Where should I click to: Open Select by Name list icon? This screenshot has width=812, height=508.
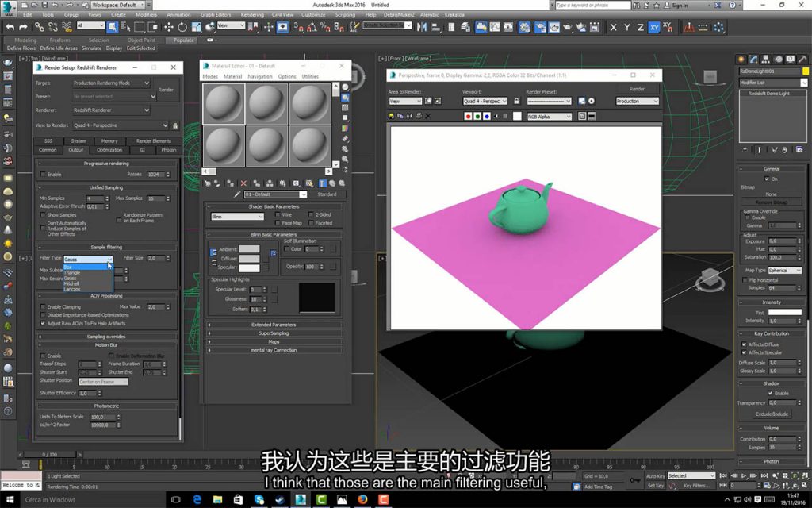(126, 27)
